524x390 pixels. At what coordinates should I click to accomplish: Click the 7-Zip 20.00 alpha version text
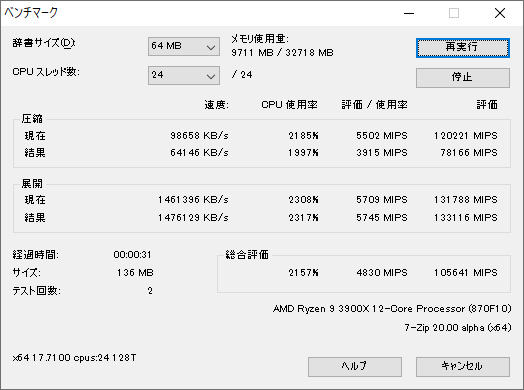(x=458, y=328)
